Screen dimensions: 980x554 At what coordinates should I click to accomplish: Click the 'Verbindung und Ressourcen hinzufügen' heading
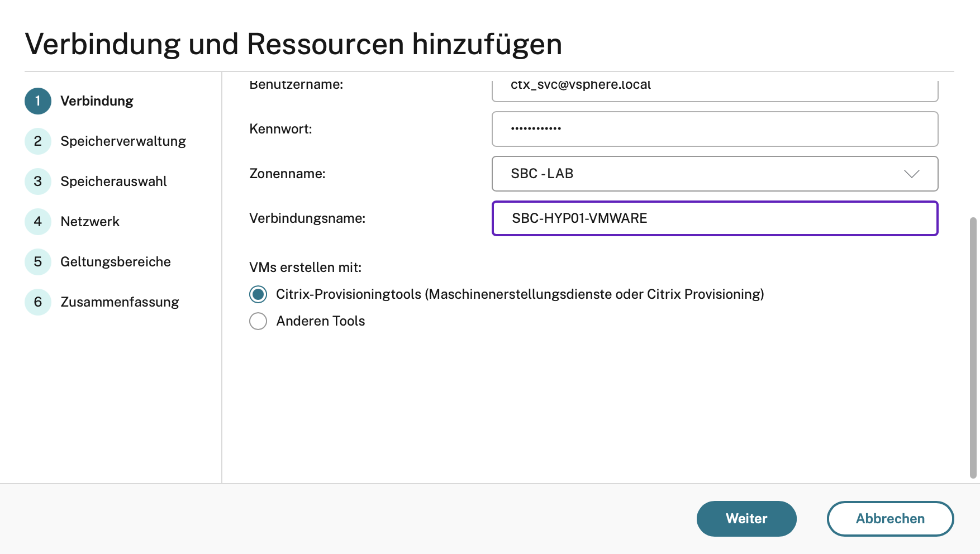293,44
